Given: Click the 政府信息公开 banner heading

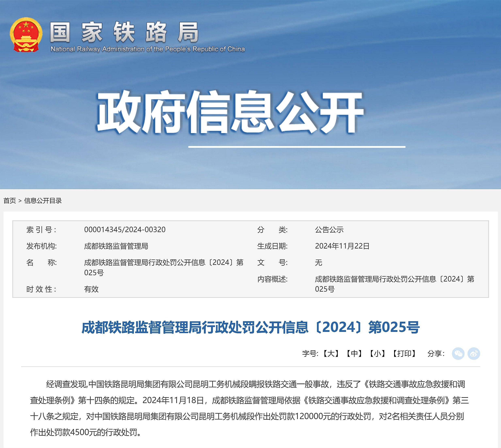Looking at the screenshot, I should pyautogui.click(x=230, y=112).
